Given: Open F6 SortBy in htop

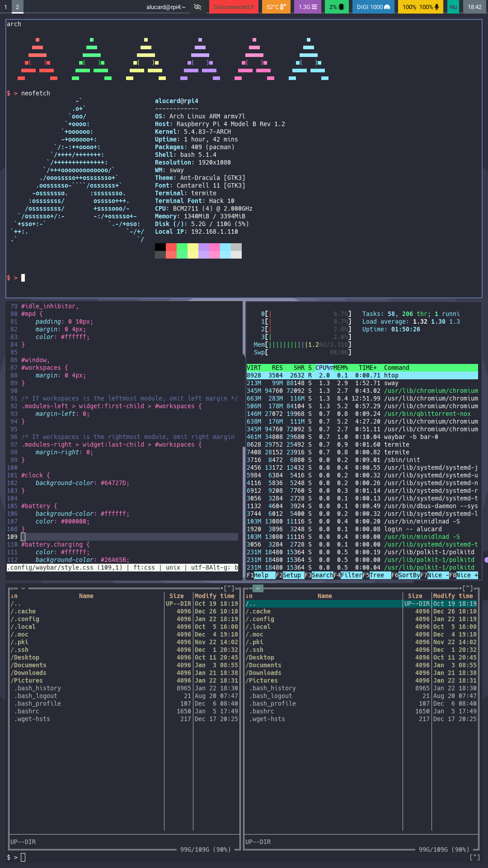Looking at the screenshot, I should tap(405, 575).
